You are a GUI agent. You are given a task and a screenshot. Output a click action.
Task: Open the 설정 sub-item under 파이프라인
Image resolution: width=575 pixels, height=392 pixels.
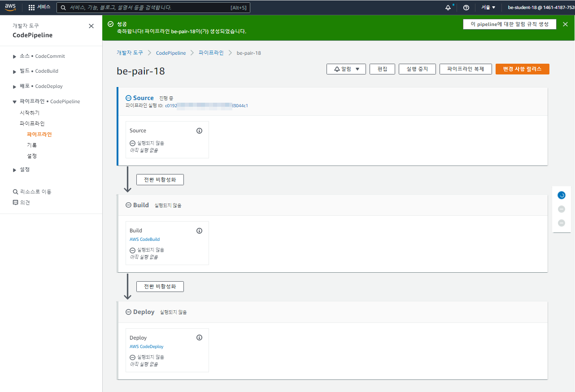[32, 156]
